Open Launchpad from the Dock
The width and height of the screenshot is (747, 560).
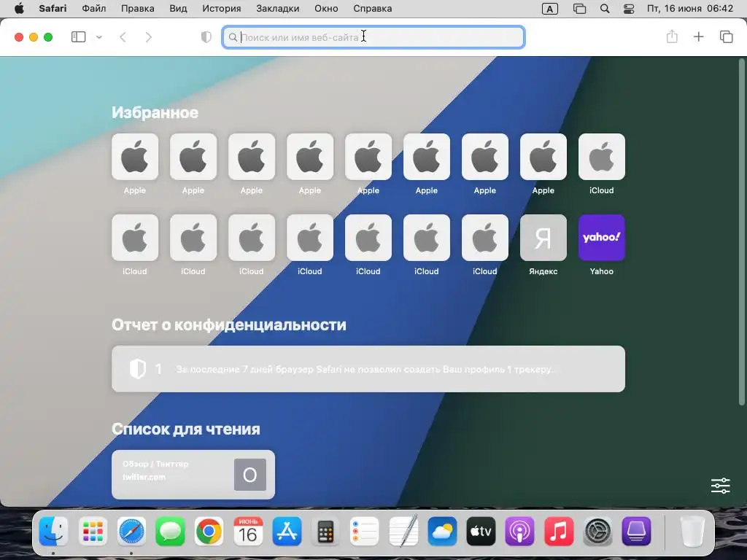[x=93, y=531]
